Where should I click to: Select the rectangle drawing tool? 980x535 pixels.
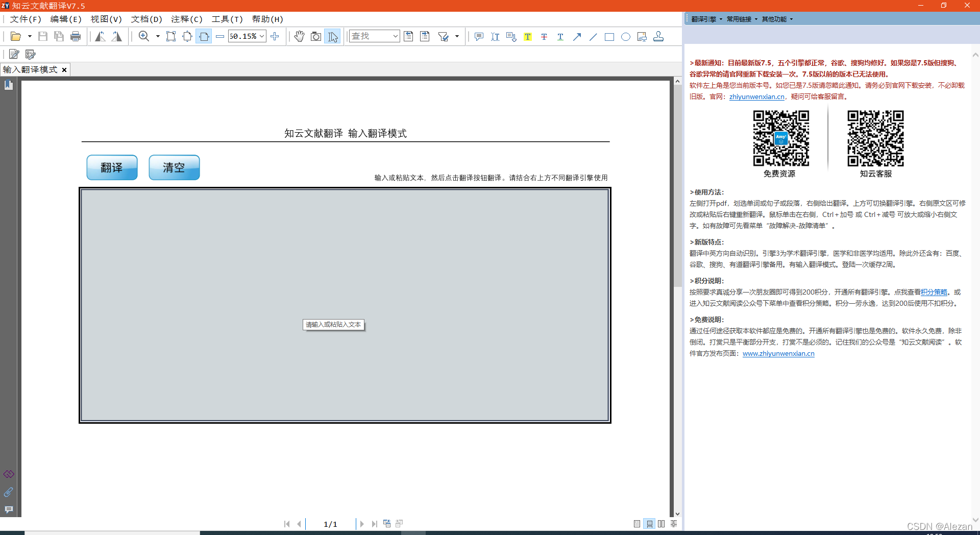[609, 36]
